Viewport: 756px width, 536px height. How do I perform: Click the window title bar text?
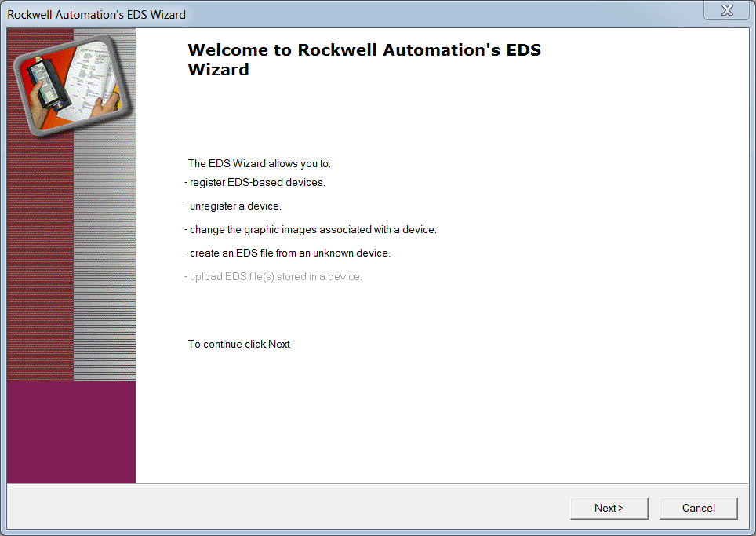(96, 14)
